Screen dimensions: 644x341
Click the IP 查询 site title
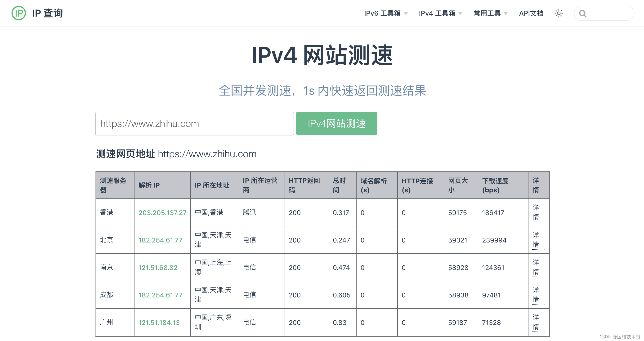[48, 13]
